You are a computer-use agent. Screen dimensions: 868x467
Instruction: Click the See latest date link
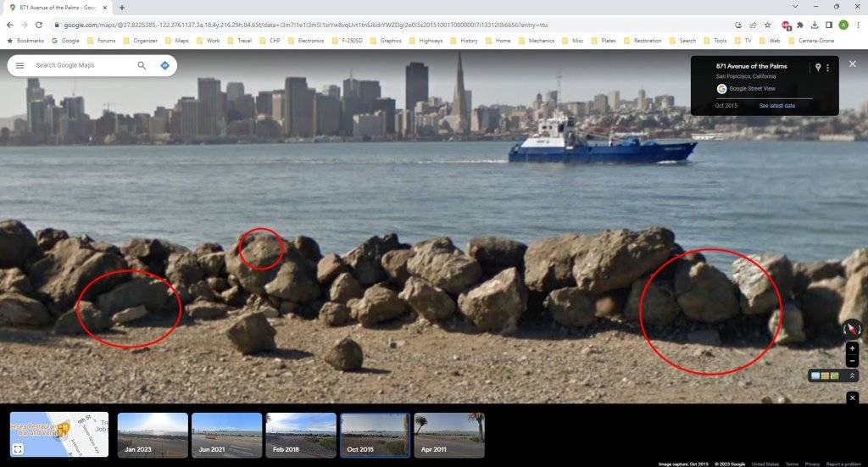[776, 106]
